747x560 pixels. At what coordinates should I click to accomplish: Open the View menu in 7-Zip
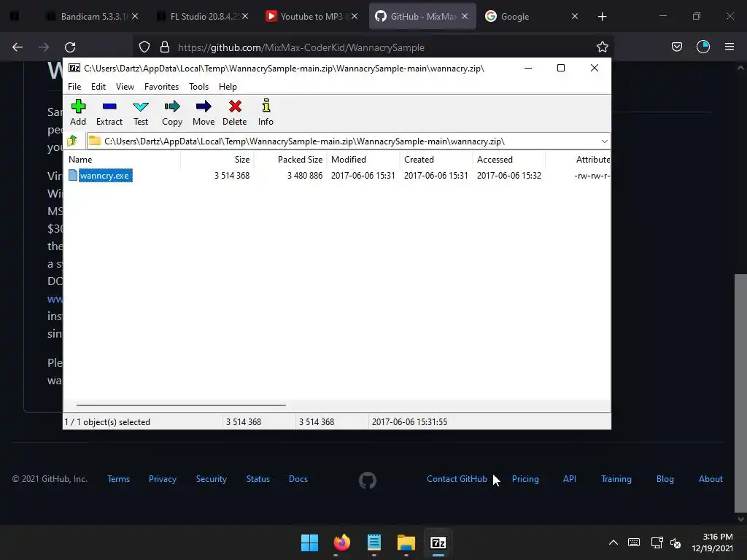point(125,87)
